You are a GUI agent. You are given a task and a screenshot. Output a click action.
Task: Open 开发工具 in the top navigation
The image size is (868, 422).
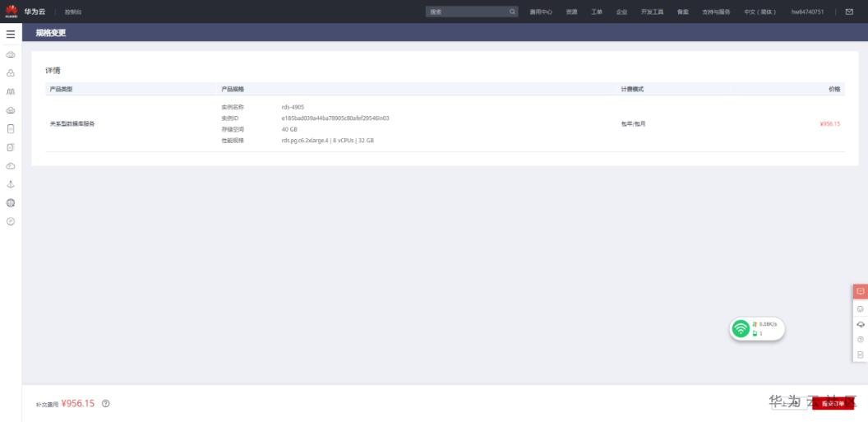click(x=652, y=12)
